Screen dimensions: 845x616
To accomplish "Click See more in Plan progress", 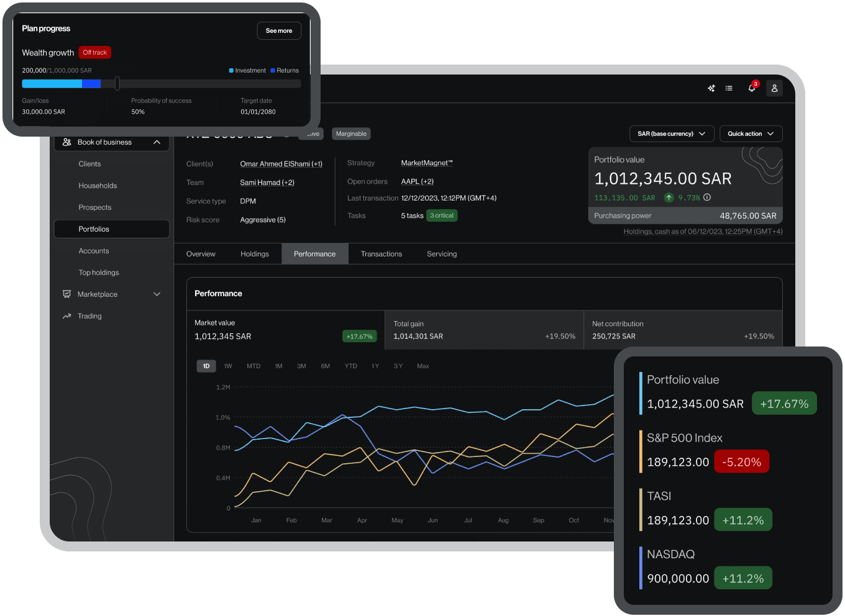I will coord(279,30).
